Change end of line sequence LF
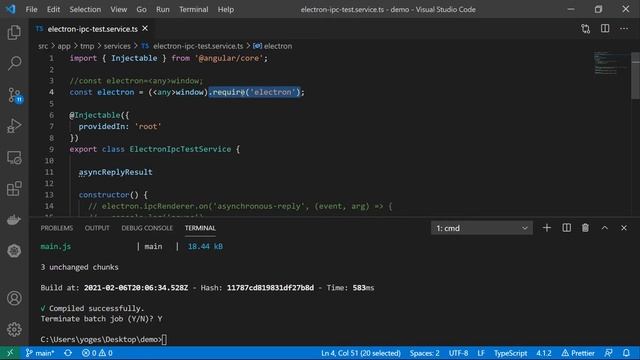The image size is (640, 360). tap(481, 353)
